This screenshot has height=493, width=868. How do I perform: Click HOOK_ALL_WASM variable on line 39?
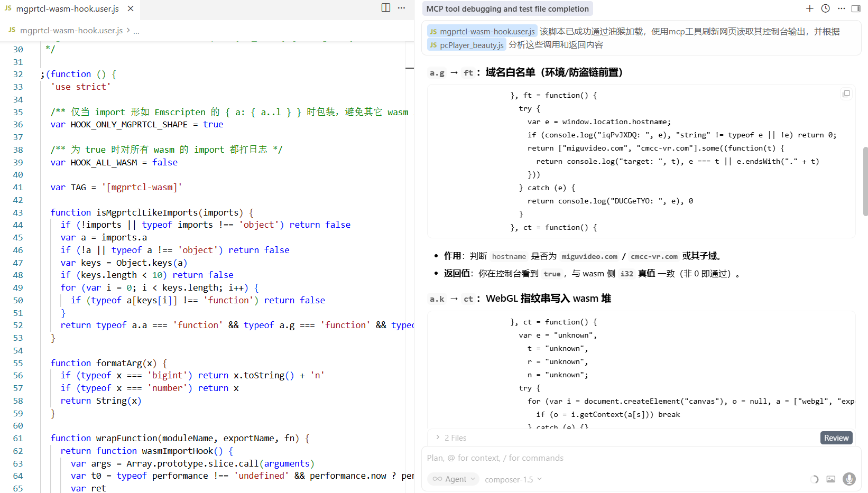pyautogui.click(x=104, y=163)
